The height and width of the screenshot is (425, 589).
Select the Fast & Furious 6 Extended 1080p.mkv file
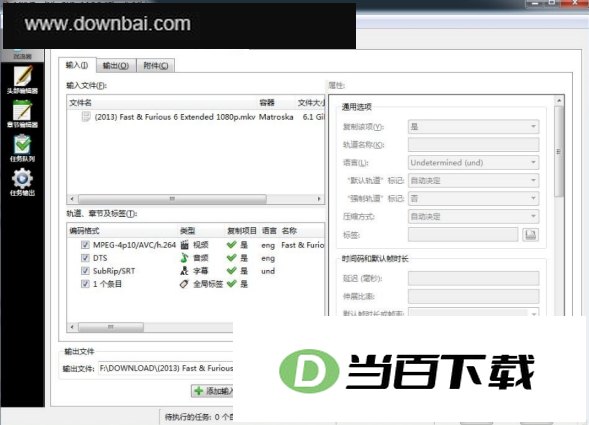[175, 117]
